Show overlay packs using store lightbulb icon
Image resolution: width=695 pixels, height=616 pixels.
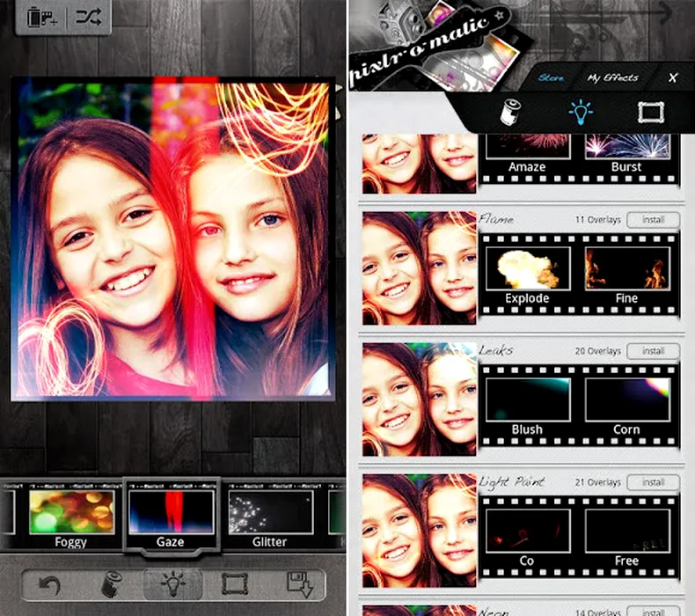pos(580,112)
